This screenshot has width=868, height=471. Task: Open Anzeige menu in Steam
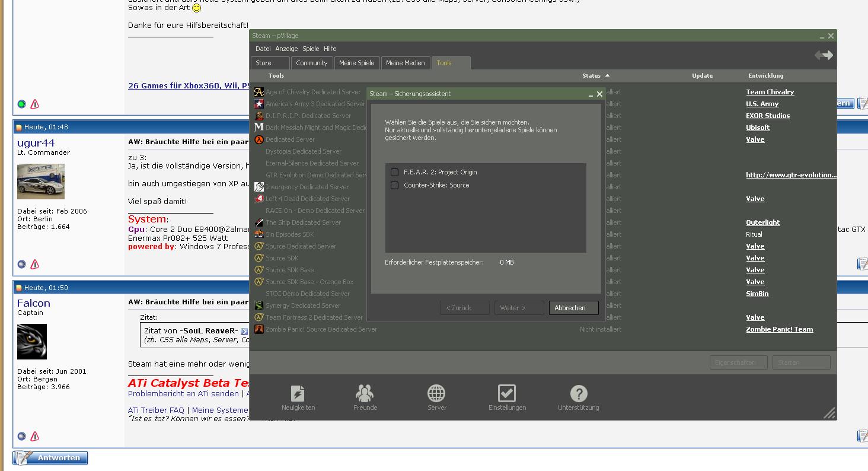point(286,49)
